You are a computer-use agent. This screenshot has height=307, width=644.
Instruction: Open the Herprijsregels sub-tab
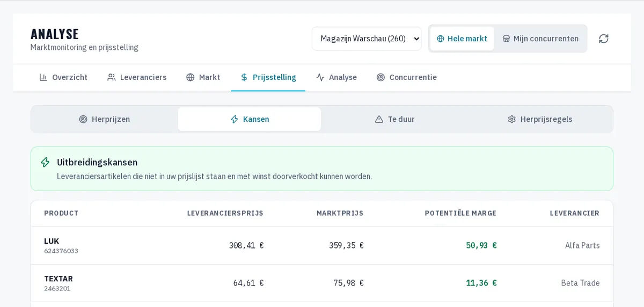point(540,119)
